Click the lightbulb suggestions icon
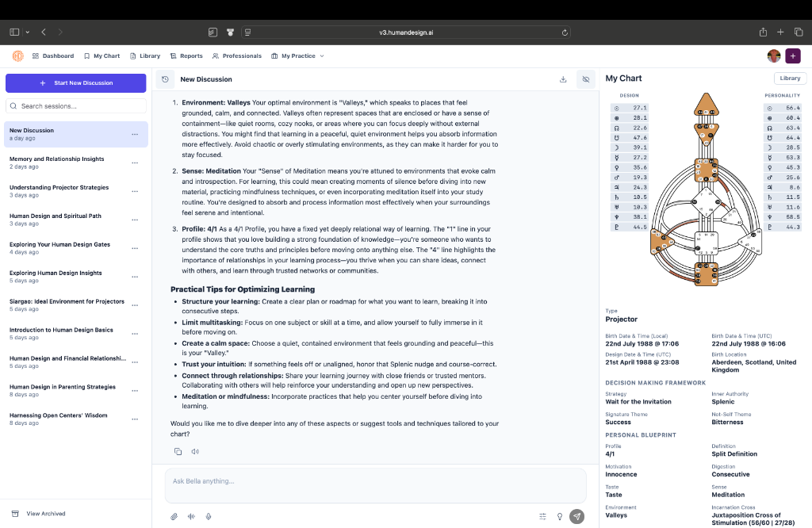This screenshot has width=812, height=528. 559,516
